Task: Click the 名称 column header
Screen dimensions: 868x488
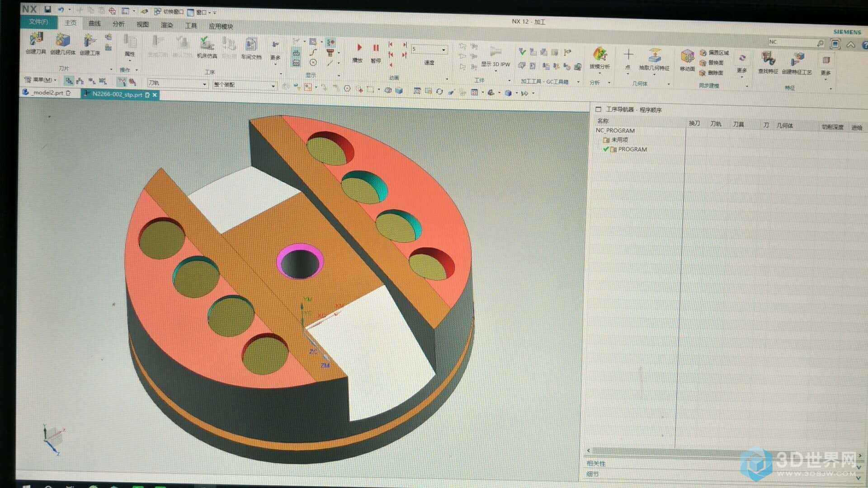Action: coord(603,121)
